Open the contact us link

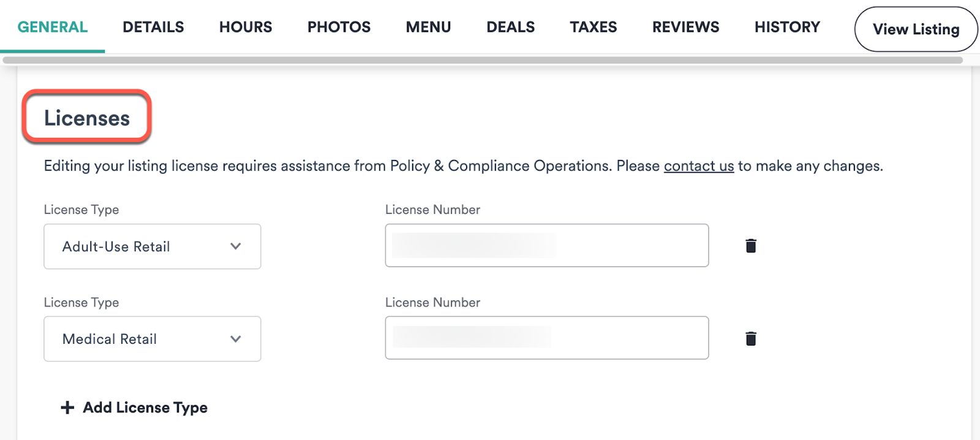pyautogui.click(x=698, y=165)
